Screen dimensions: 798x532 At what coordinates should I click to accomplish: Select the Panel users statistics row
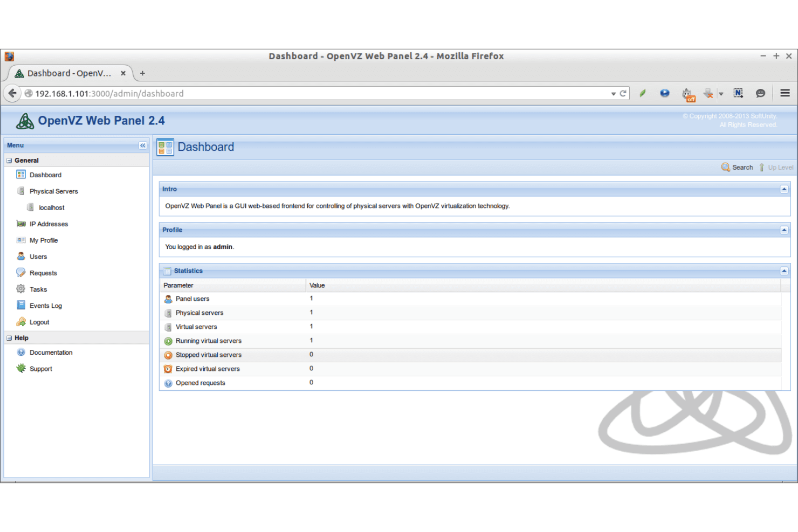coord(470,299)
